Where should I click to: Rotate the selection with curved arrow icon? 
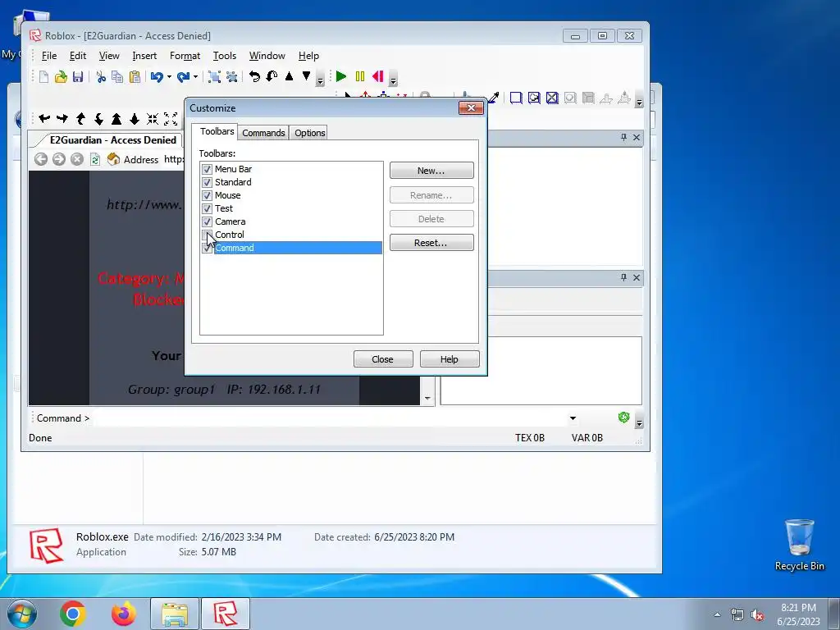[254, 76]
